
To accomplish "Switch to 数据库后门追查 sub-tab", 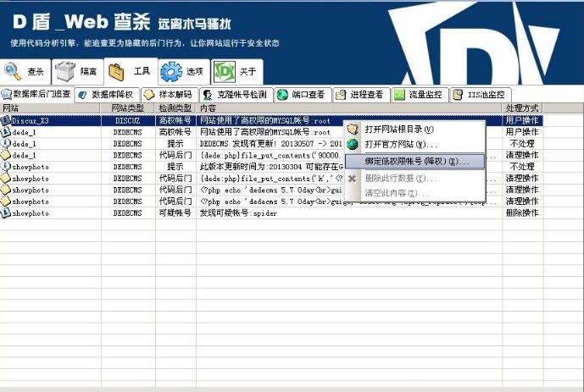I will click(36, 94).
